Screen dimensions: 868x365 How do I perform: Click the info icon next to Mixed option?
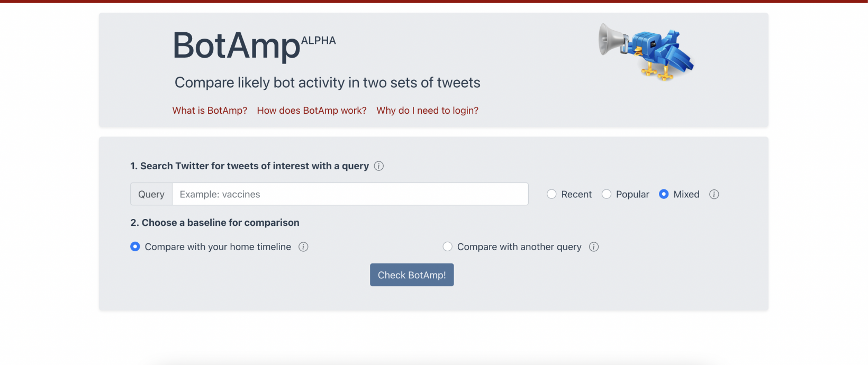[714, 194]
